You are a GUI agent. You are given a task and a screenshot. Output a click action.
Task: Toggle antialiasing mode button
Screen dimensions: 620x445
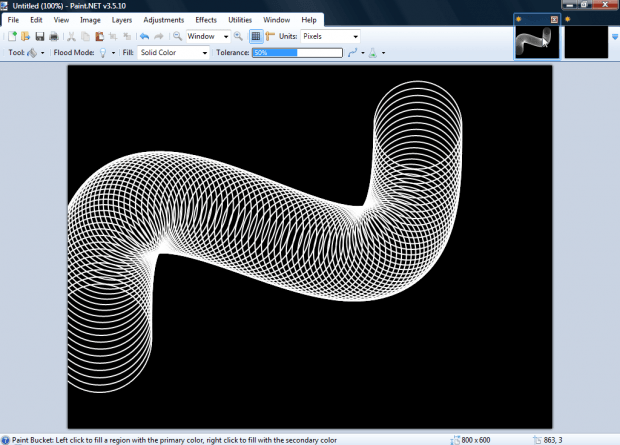coord(354,52)
